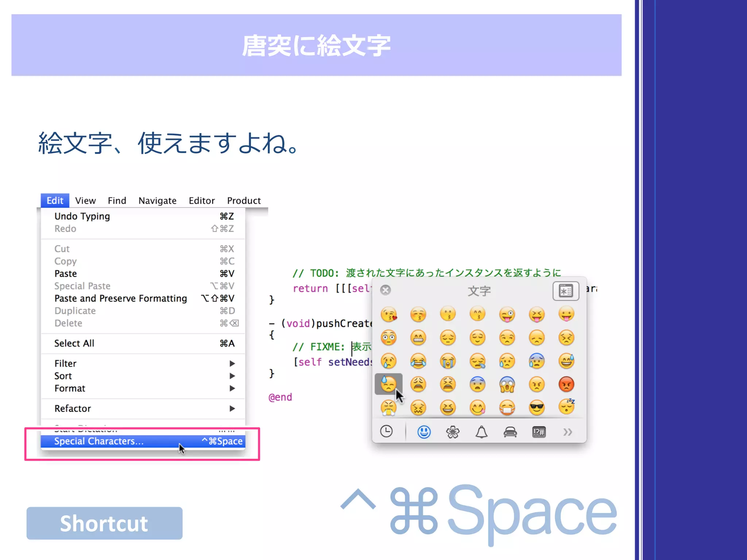The height and width of the screenshot is (560, 747).
Task: Pick the highlighted downcast sweat emoji
Action: coord(389,384)
